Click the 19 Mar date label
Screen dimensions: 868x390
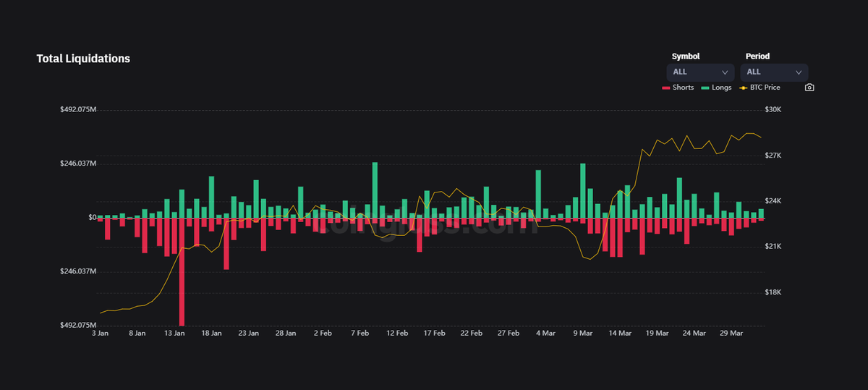[x=657, y=334]
